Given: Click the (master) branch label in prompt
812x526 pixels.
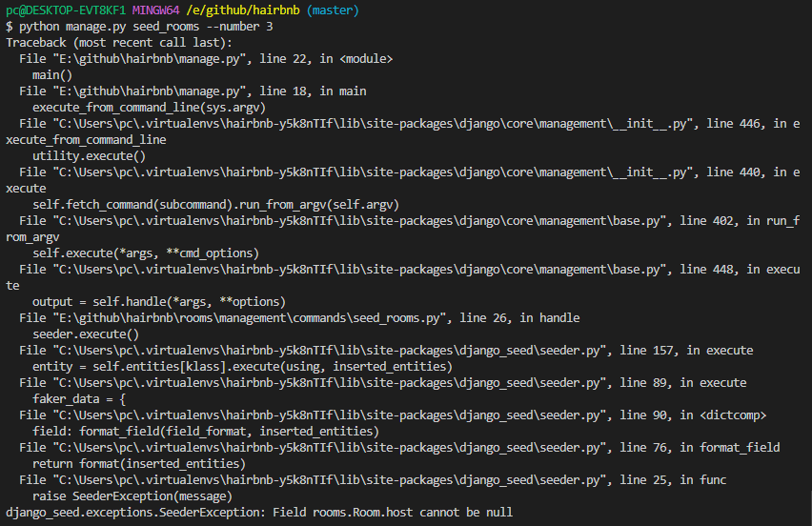Looking at the screenshot, I should (333, 10).
